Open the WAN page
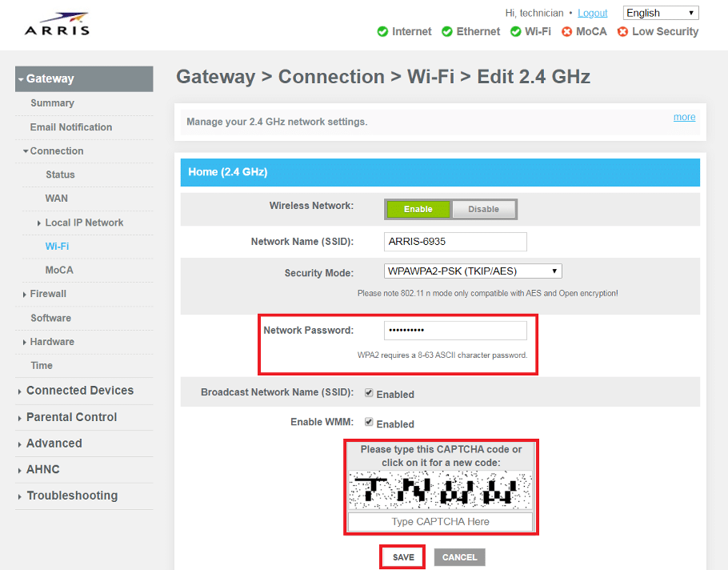The image size is (728, 570). [x=57, y=199]
